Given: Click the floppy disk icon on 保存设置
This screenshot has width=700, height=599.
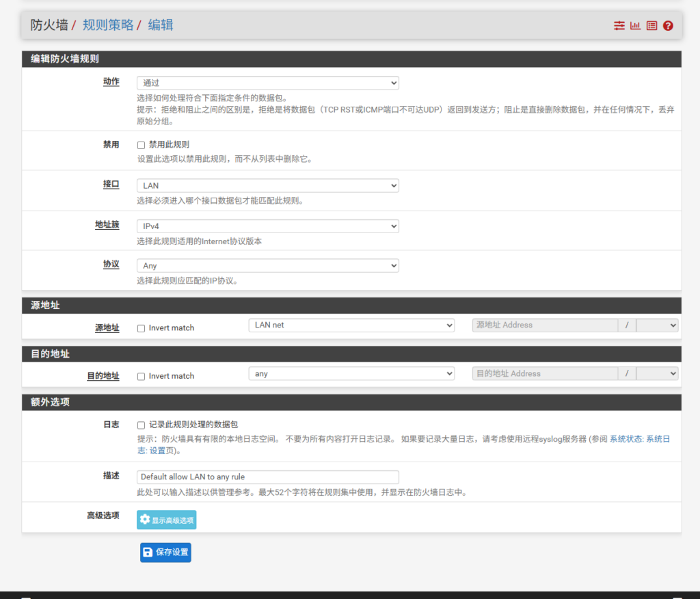Looking at the screenshot, I should click(x=148, y=553).
